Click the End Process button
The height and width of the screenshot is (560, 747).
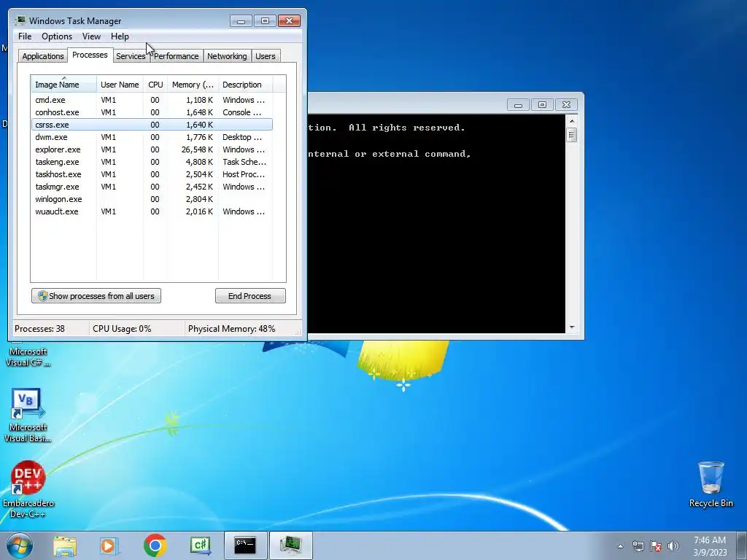tap(250, 296)
